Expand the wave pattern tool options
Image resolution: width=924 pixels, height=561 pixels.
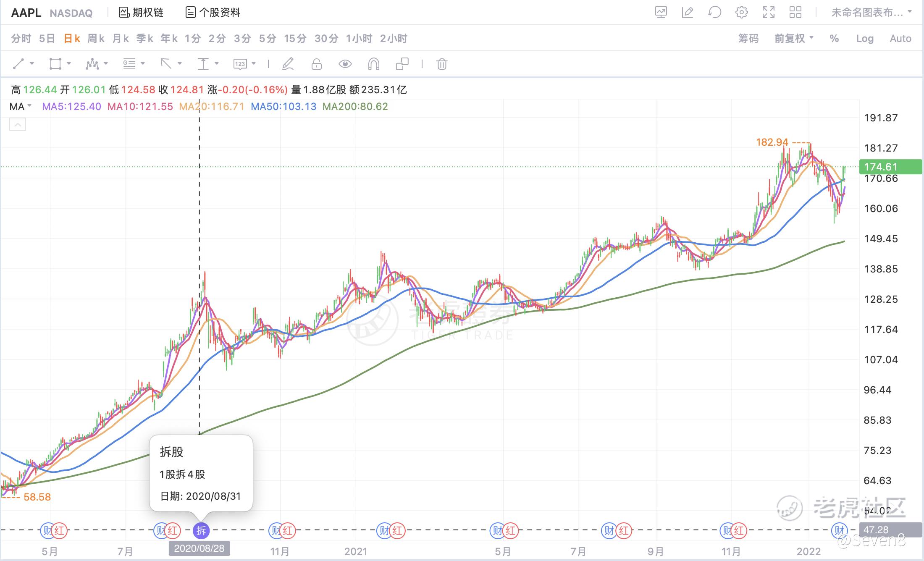point(106,63)
